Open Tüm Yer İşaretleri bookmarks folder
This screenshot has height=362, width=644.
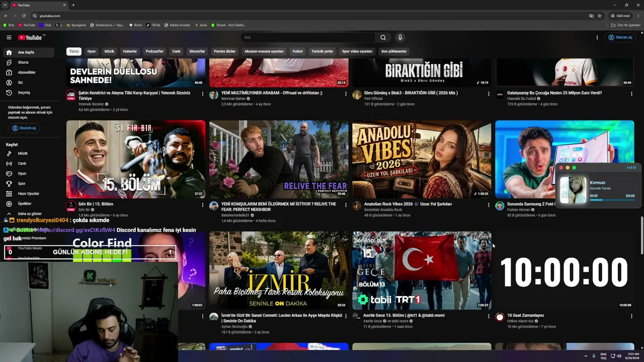pos(625,25)
